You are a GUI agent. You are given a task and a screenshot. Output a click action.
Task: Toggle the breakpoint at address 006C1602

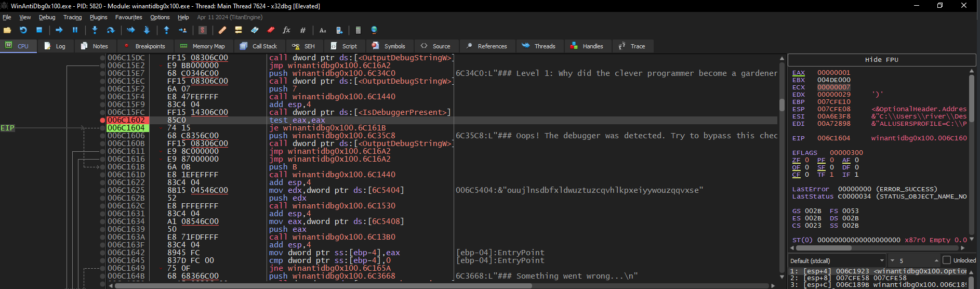pyautogui.click(x=103, y=120)
